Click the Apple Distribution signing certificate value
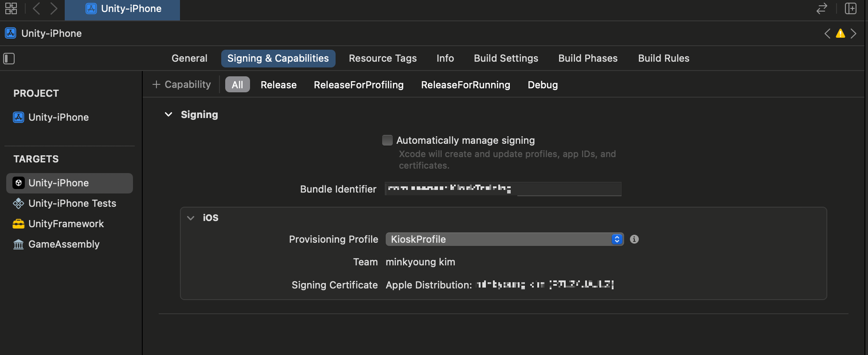 [x=500, y=285]
